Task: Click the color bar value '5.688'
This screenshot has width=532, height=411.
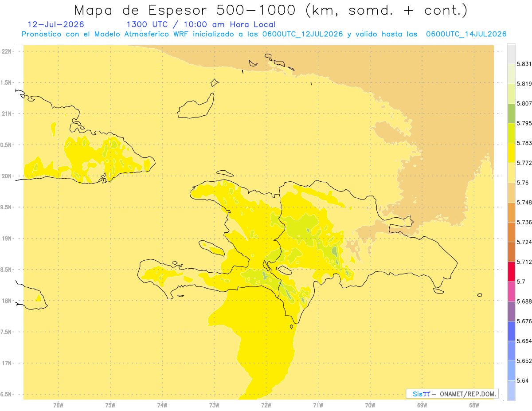Action: point(524,301)
